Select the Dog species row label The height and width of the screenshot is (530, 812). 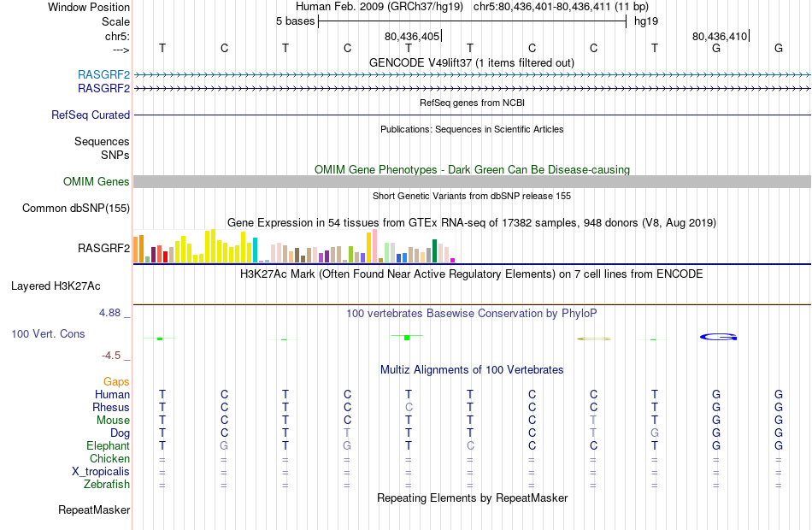120,433
